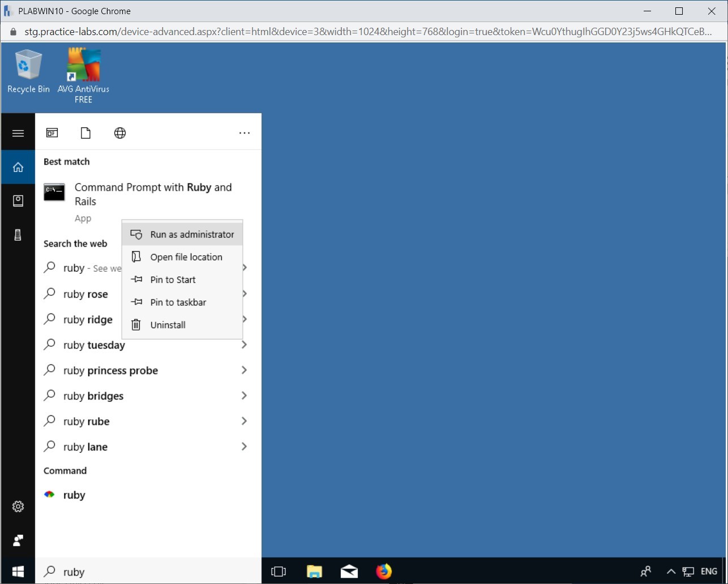
Task: Open Settings gear in search sidebar
Action: click(x=18, y=506)
